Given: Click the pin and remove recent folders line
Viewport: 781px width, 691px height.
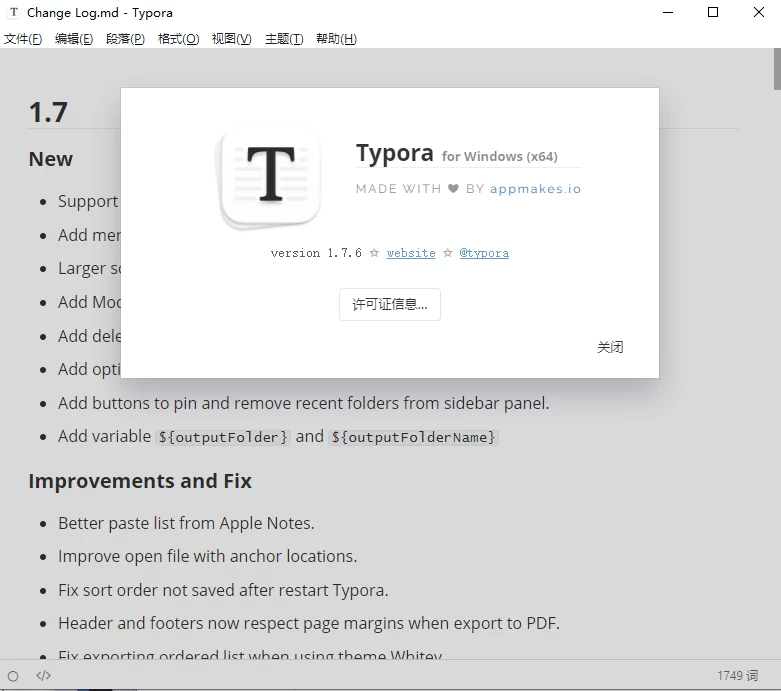Looking at the screenshot, I should point(303,403).
